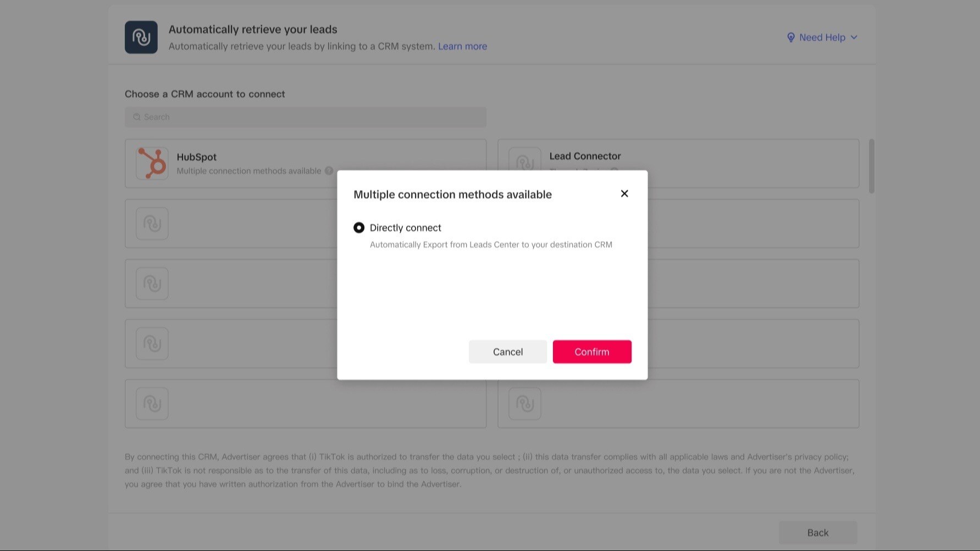Image resolution: width=980 pixels, height=551 pixels.
Task: Click the magnifier icon in the search bar
Action: (x=136, y=116)
